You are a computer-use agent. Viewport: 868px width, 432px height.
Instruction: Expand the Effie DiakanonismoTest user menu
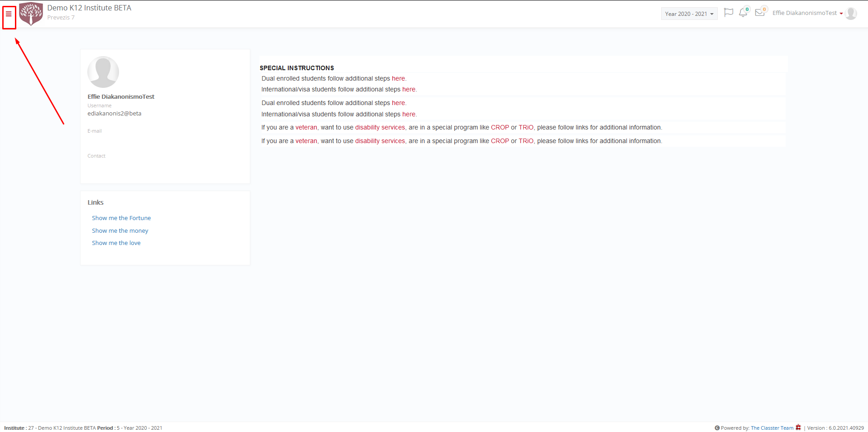807,13
